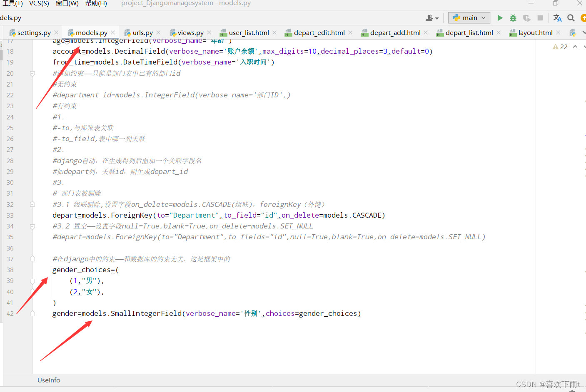Close the urls.py tab
Screen dimensions: 586x392
(158, 32)
